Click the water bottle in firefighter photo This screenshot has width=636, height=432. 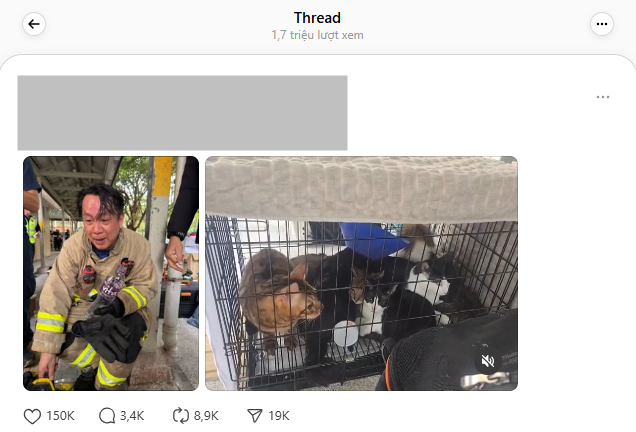(107, 290)
